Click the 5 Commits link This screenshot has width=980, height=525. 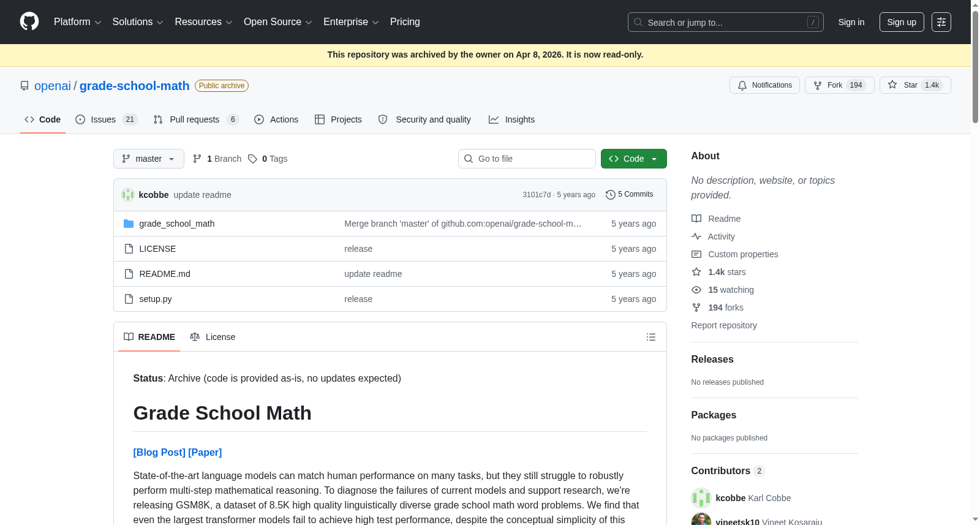click(x=630, y=195)
